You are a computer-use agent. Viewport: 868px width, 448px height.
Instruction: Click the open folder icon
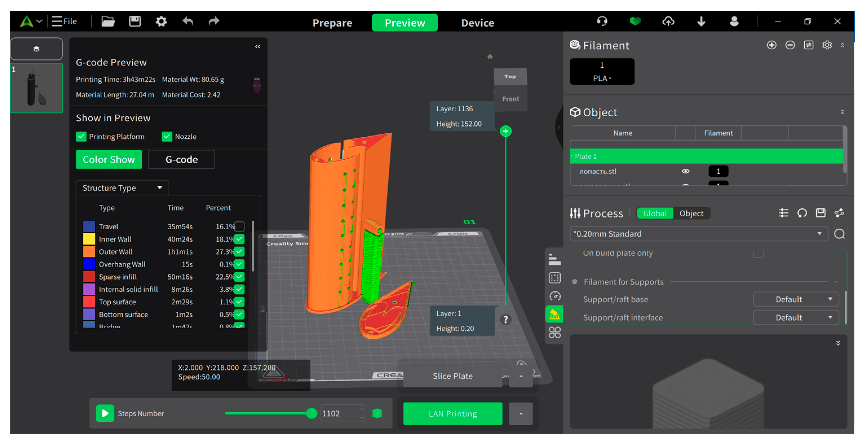[x=108, y=22]
